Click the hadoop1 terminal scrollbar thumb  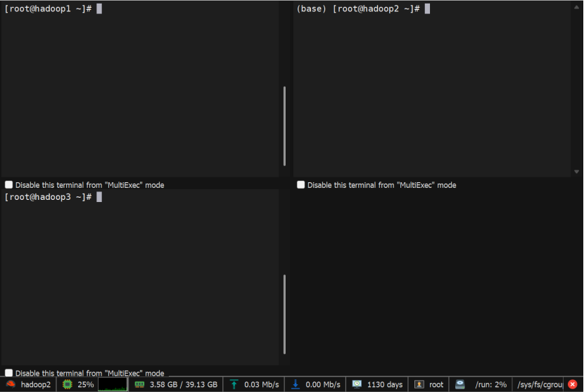pyautogui.click(x=284, y=126)
